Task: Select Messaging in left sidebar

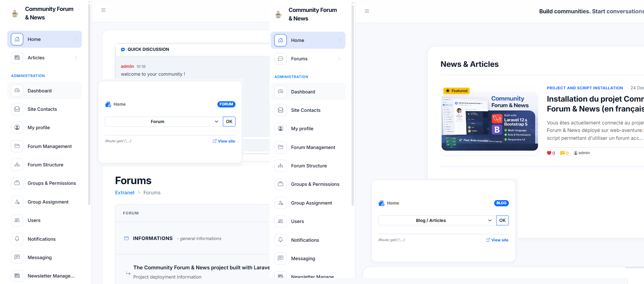Action: pos(44,257)
